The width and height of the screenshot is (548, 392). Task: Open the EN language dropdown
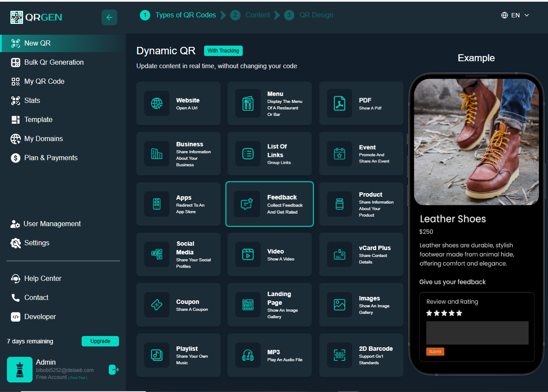515,15
